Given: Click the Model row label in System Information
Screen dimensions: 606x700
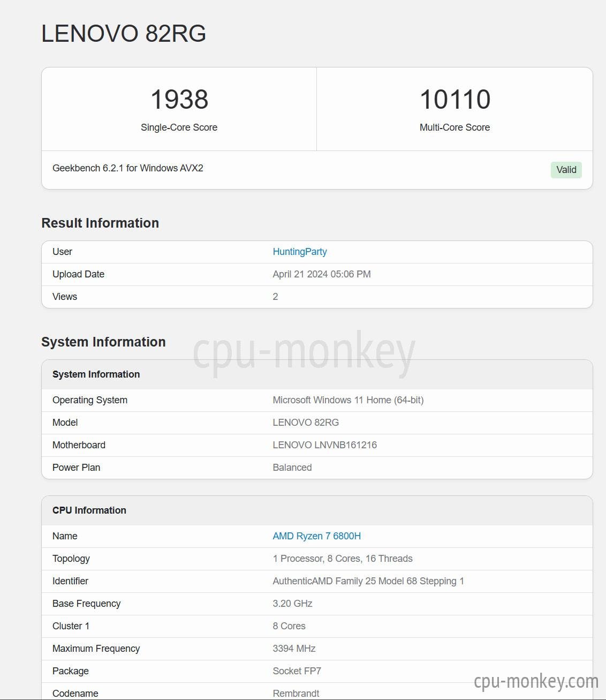Looking at the screenshot, I should [x=65, y=423].
